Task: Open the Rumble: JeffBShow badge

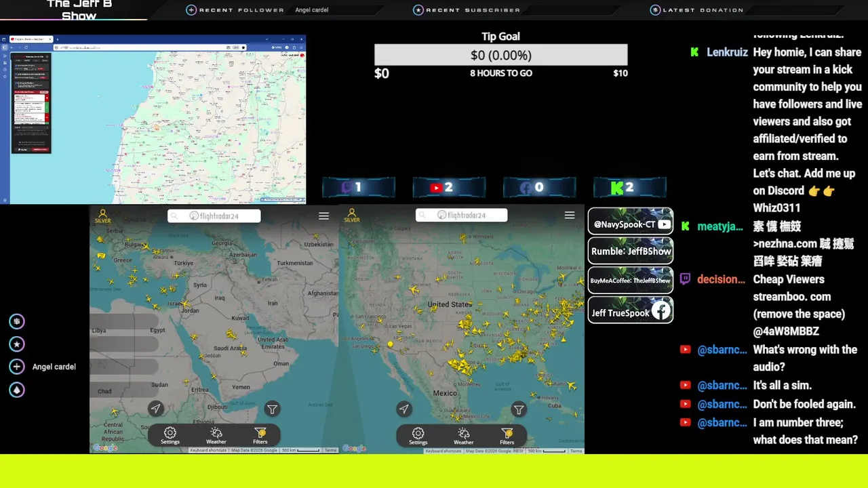Action: [631, 251]
